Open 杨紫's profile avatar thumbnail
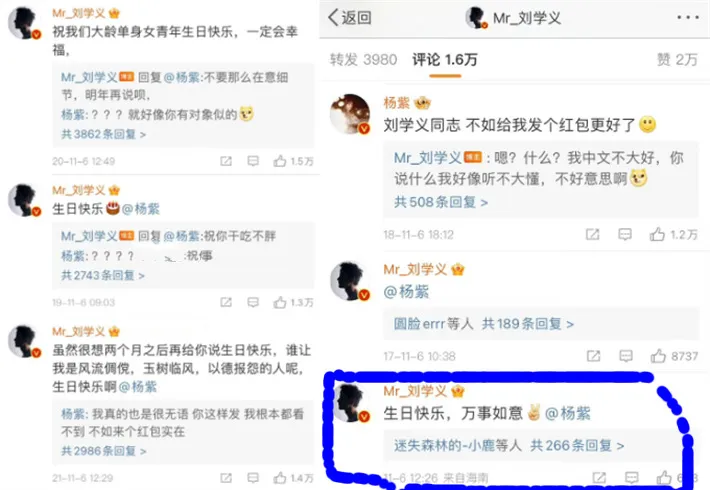Viewport: 710px width, 490px height. 350,114
